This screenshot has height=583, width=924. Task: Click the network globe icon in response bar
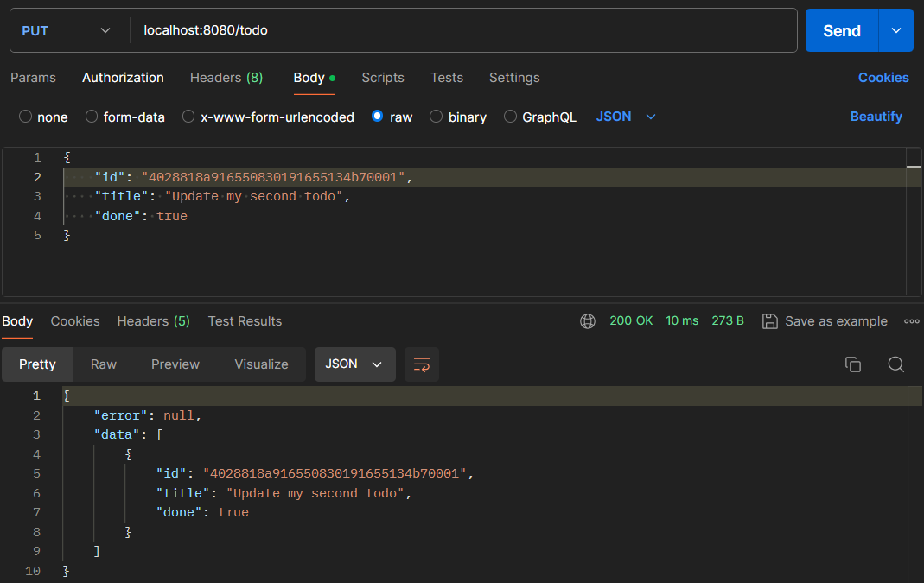588,321
